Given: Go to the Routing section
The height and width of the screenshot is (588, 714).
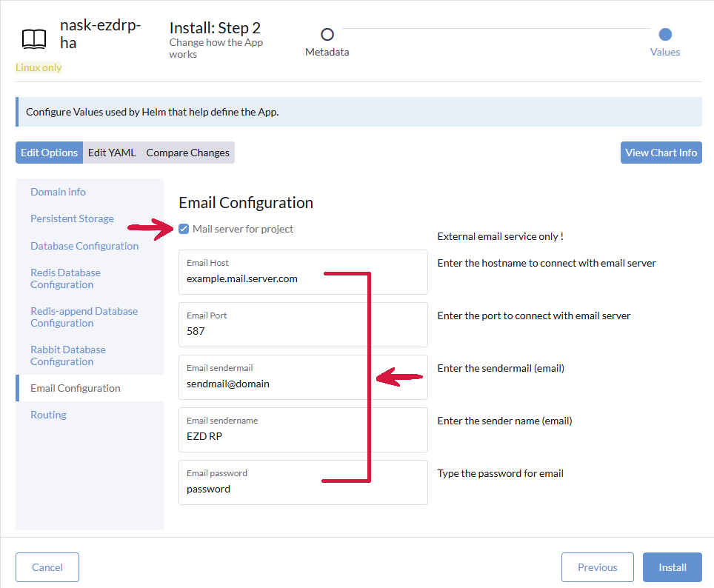Looking at the screenshot, I should pos(49,415).
